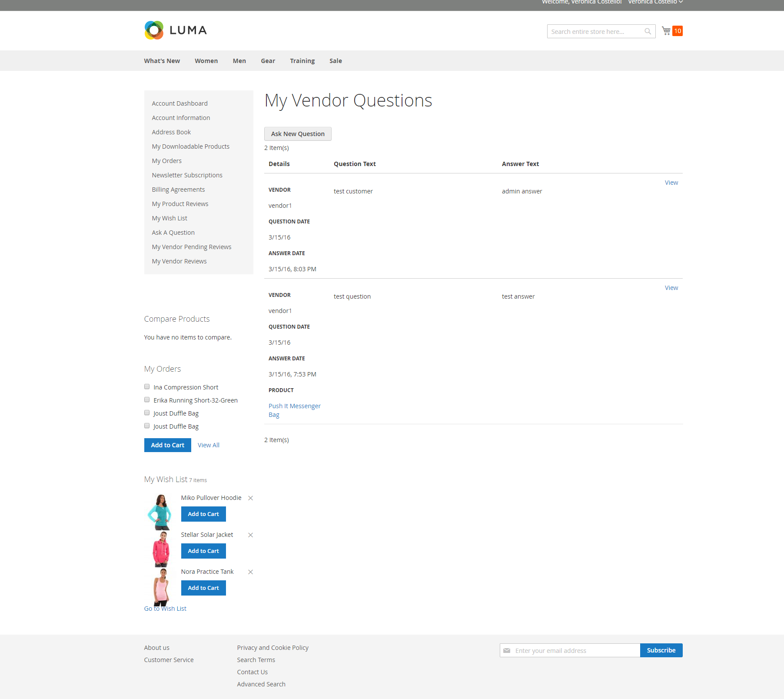View the 'test question' entry
784x699 pixels.
point(671,288)
